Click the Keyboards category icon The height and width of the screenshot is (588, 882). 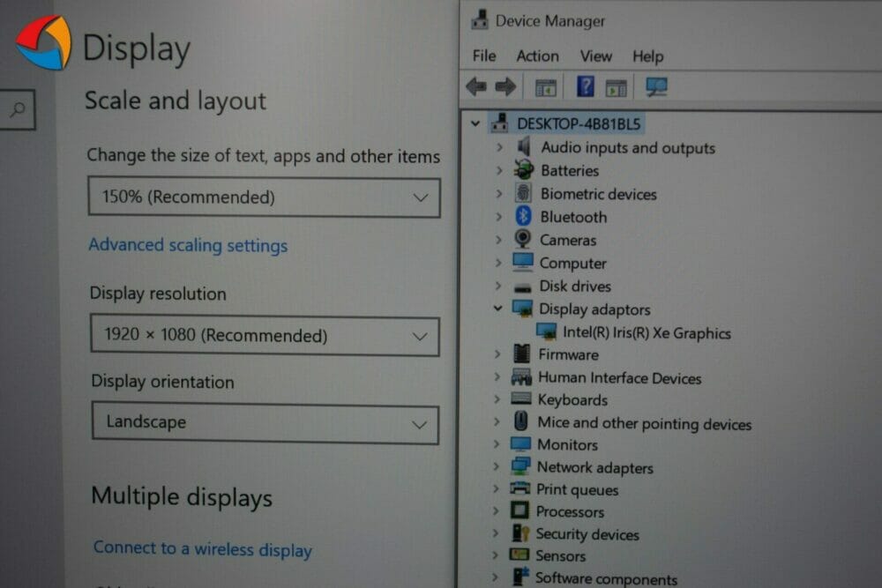click(521, 398)
